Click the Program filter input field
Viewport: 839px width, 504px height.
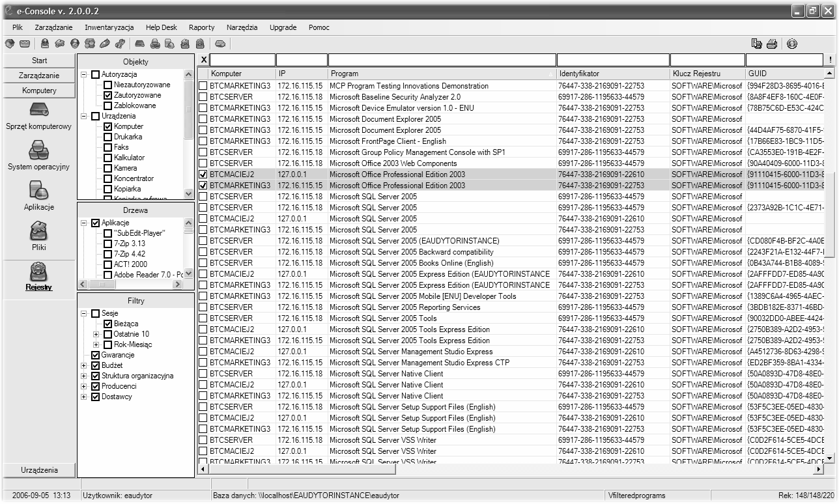(x=442, y=61)
